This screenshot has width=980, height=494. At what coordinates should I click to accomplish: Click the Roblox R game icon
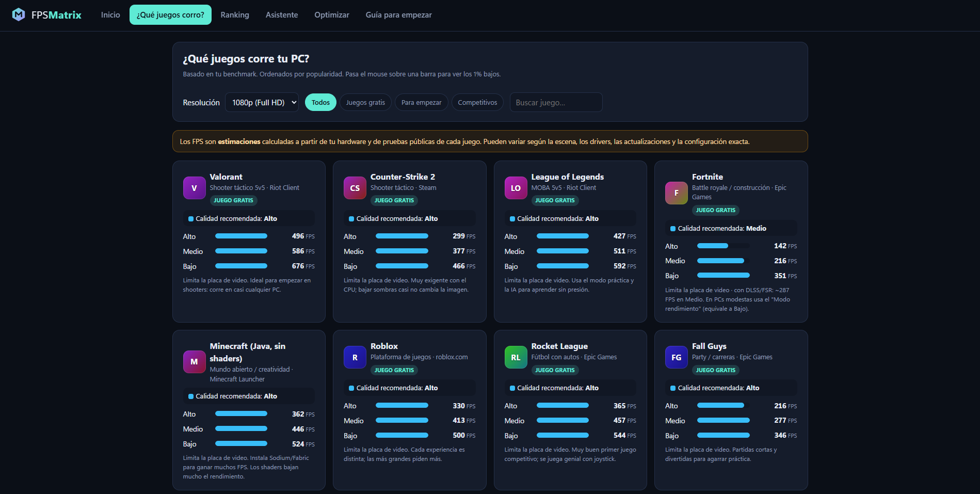355,357
